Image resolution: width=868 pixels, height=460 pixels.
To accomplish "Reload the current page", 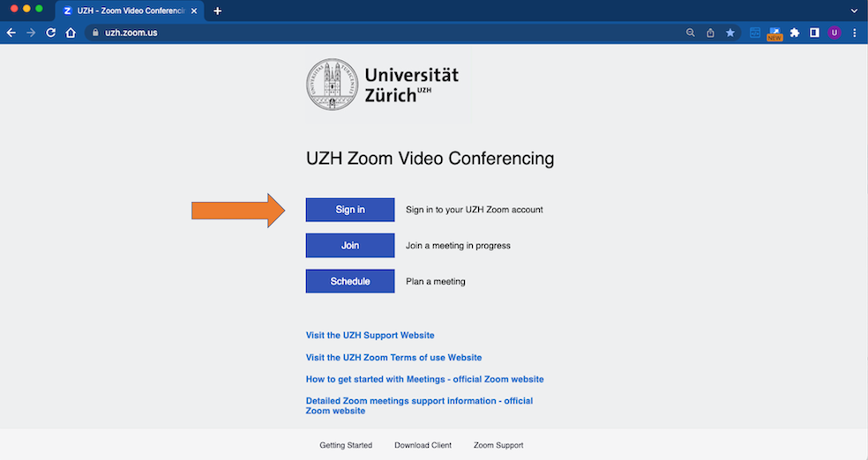I will pyautogui.click(x=50, y=33).
